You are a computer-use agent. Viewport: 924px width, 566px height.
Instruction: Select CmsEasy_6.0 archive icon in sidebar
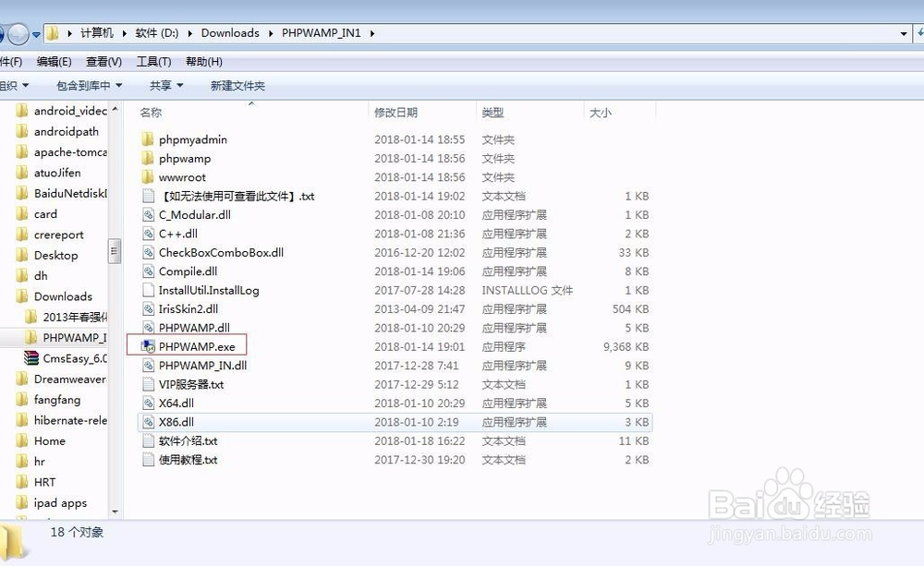click(30, 358)
